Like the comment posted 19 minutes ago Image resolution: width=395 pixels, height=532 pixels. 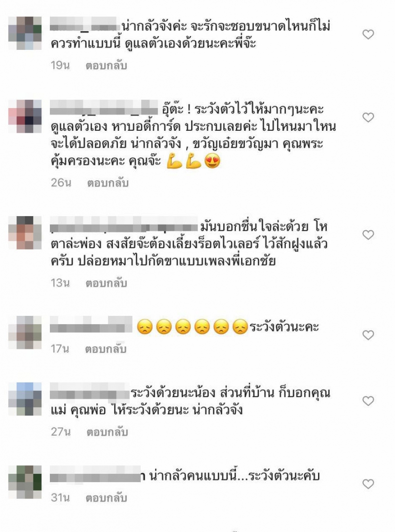368,34
